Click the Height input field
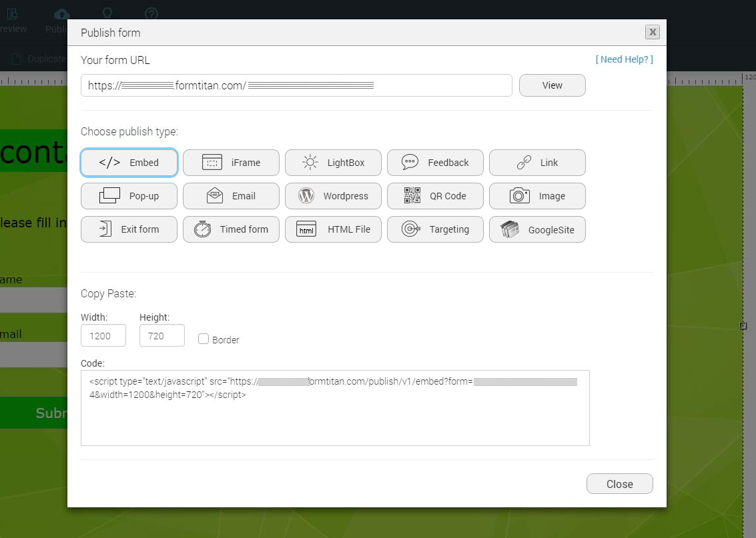Screen dimensions: 756x538 [x=162, y=336]
